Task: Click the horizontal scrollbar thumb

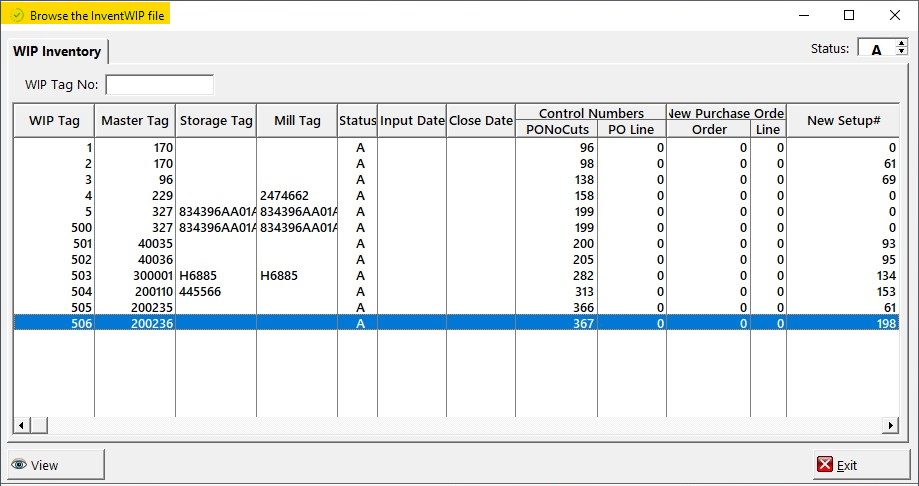Action: pyautogui.click(x=39, y=425)
